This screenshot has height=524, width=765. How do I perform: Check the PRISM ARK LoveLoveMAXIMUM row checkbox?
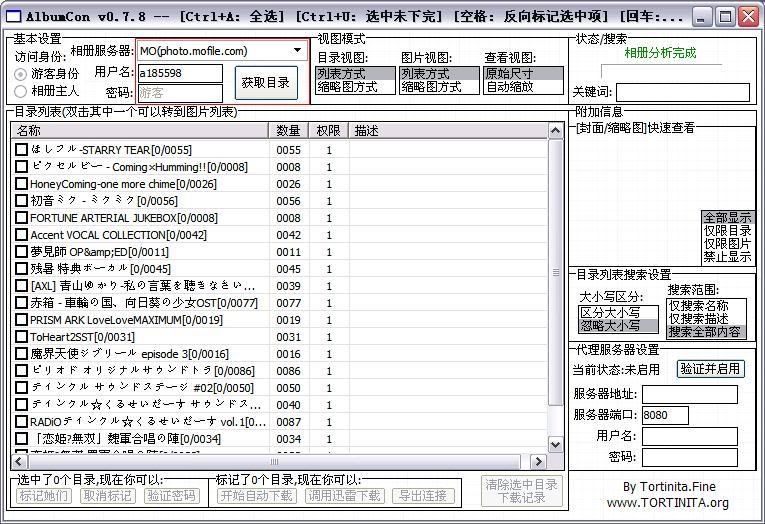[21, 320]
